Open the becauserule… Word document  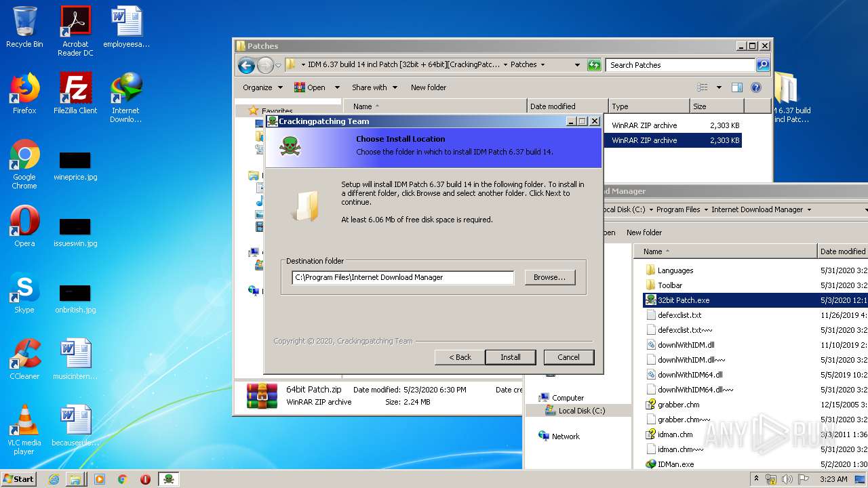click(75, 426)
